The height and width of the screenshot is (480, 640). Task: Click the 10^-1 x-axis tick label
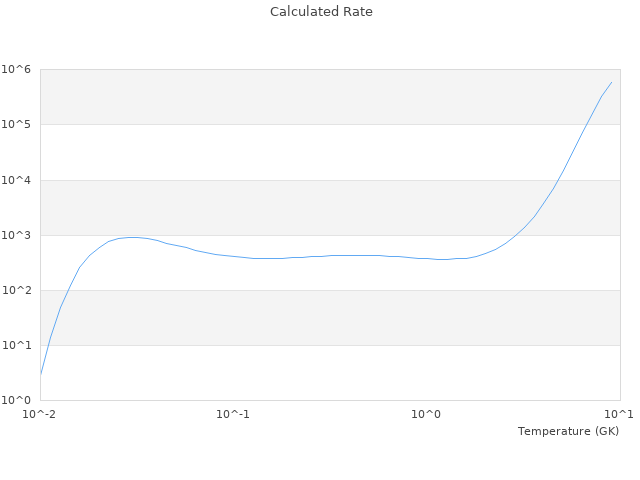(x=233, y=414)
